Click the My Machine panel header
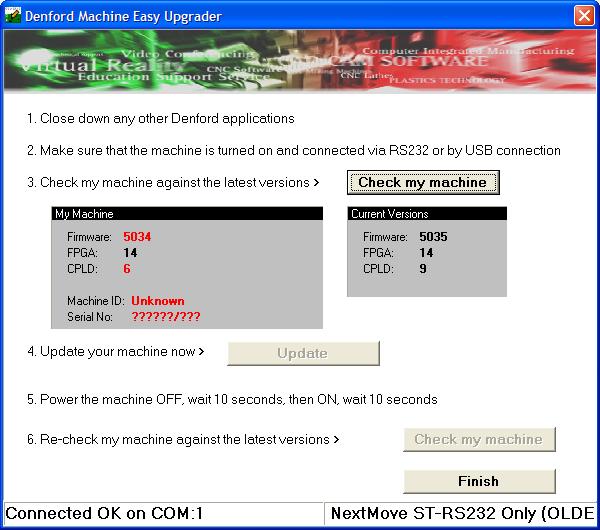This screenshot has height=530, width=600. click(x=187, y=214)
